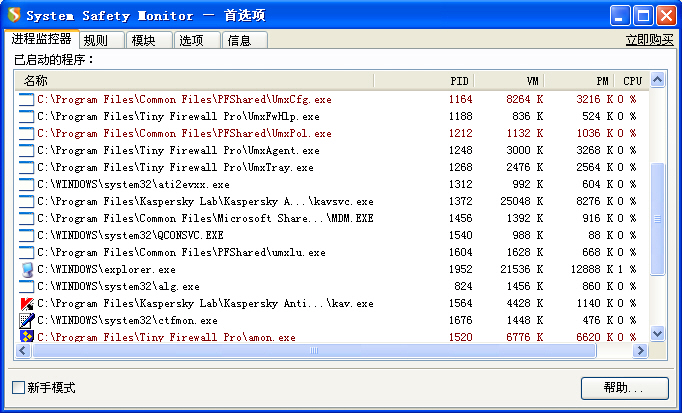The image size is (682, 413).
Task: Select the QCONSVC.EXE process path
Action: [130, 235]
